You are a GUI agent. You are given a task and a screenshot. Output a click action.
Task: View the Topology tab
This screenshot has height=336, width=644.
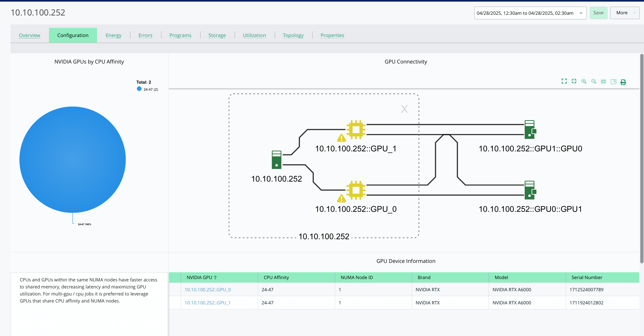pyautogui.click(x=293, y=35)
